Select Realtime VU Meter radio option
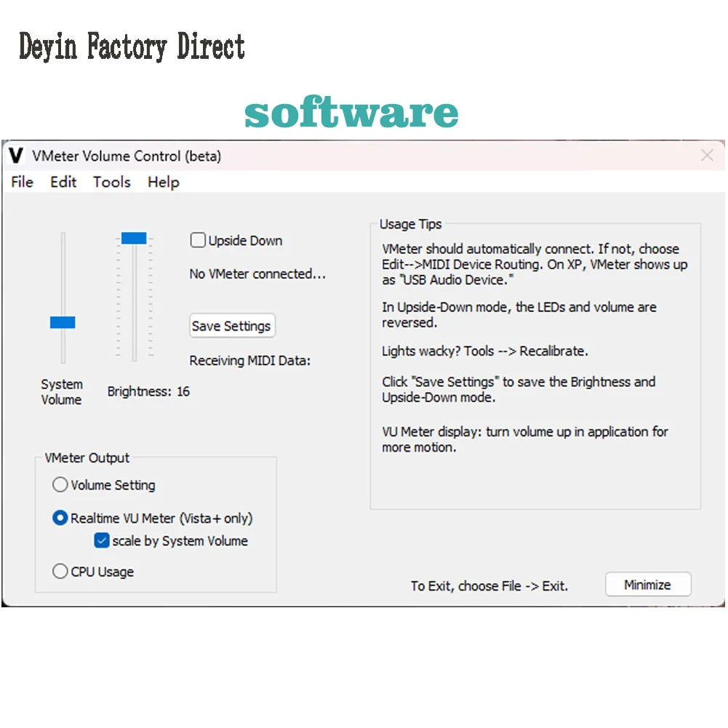Screen dimensions: 728x728 coord(60,518)
